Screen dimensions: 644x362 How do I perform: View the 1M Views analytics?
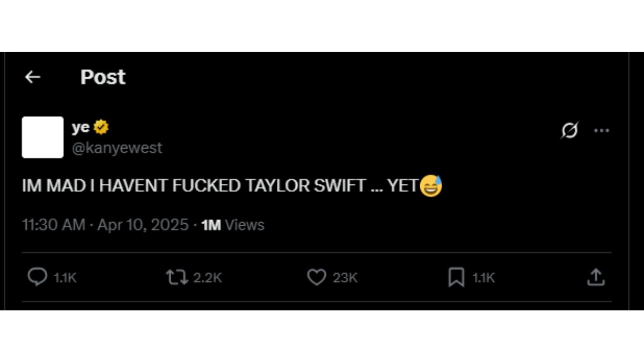233,225
